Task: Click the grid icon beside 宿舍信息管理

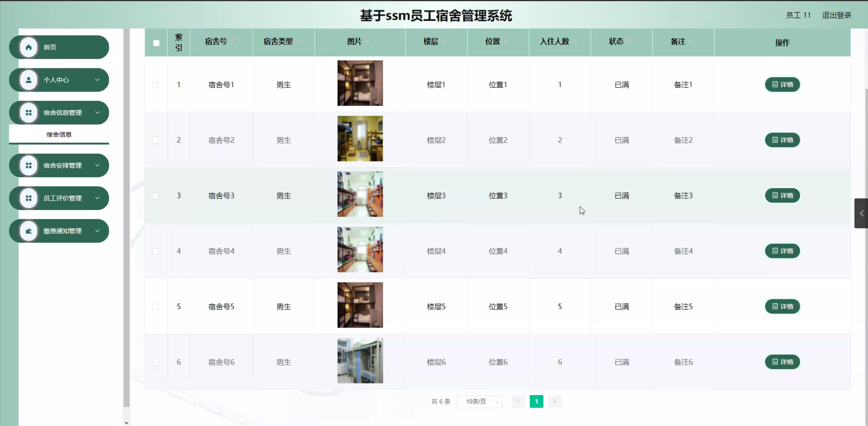Action: click(29, 112)
